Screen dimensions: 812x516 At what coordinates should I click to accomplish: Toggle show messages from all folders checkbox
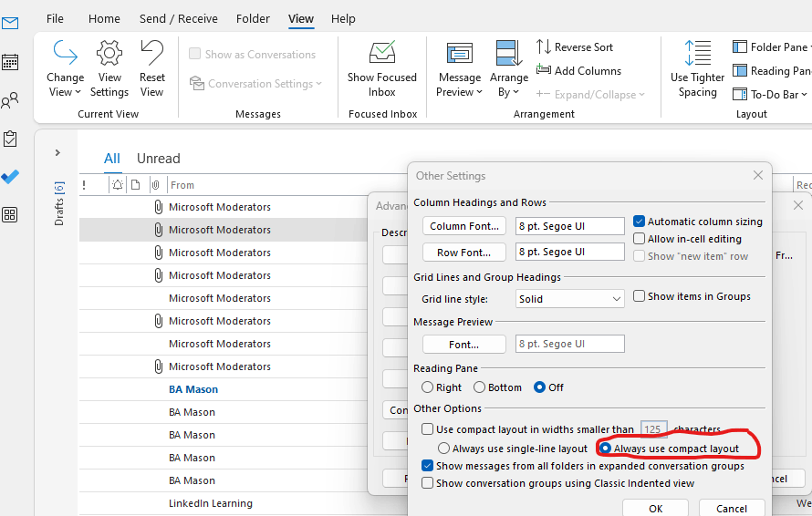[427, 466]
